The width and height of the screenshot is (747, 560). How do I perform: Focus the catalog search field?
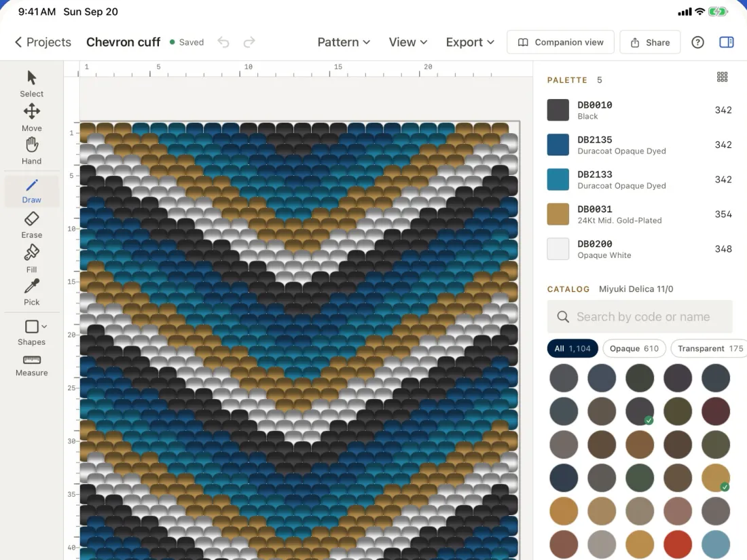click(639, 317)
